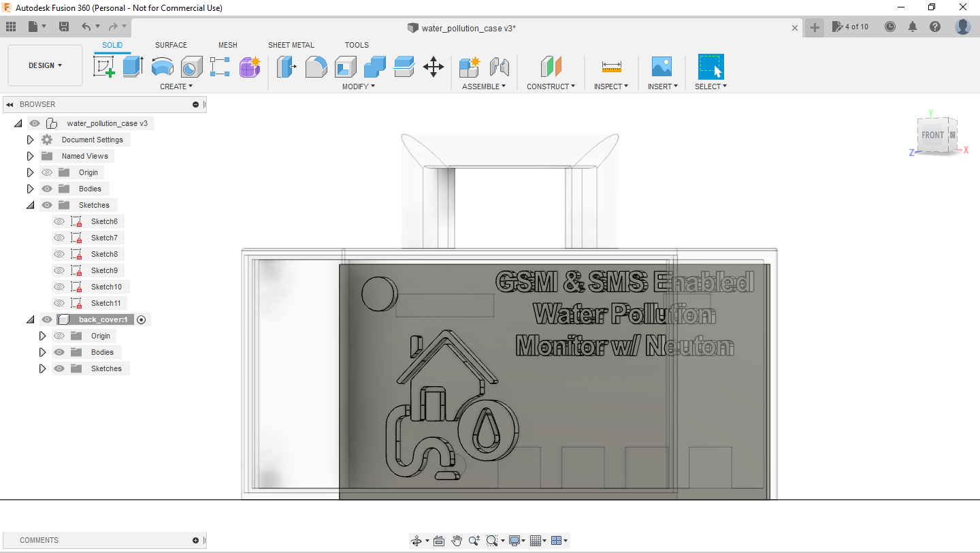The width and height of the screenshot is (980, 553).
Task: Open the MODIFY dropdown menu
Action: point(358,86)
